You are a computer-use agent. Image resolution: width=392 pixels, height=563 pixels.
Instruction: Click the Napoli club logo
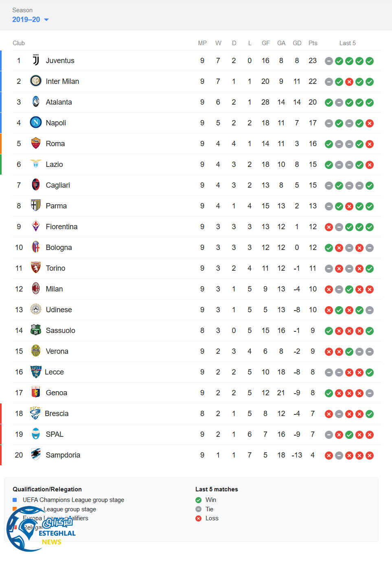[x=36, y=123]
